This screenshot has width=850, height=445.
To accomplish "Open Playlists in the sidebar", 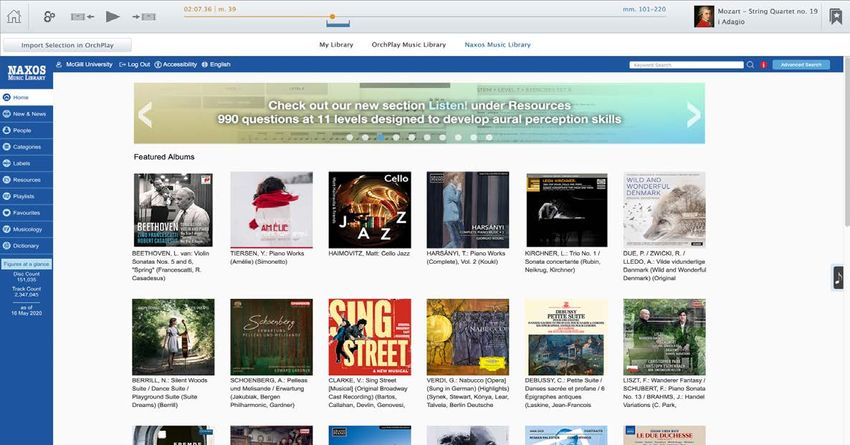I will (x=27, y=196).
